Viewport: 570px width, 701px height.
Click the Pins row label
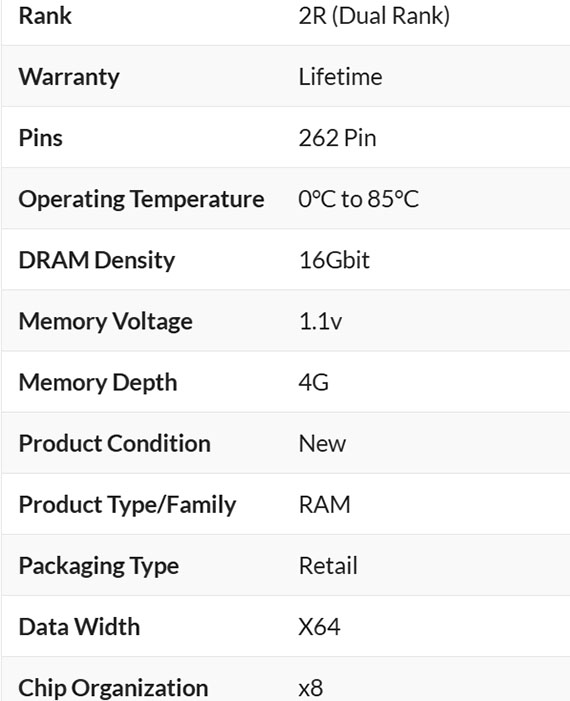(41, 138)
